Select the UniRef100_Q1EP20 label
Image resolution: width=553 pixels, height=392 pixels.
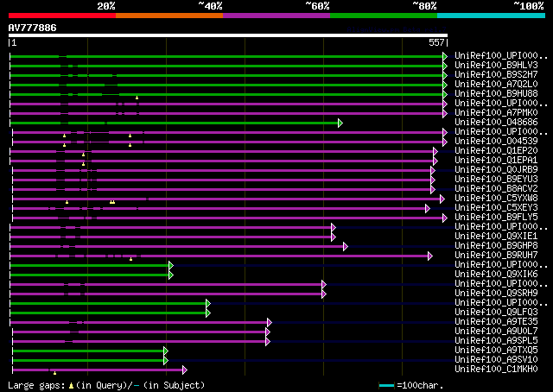coord(496,150)
